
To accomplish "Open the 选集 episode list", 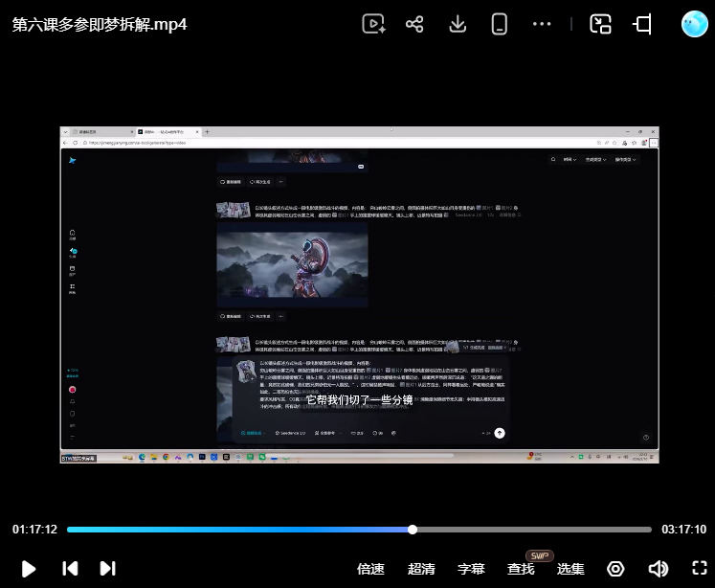I will (x=570, y=569).
